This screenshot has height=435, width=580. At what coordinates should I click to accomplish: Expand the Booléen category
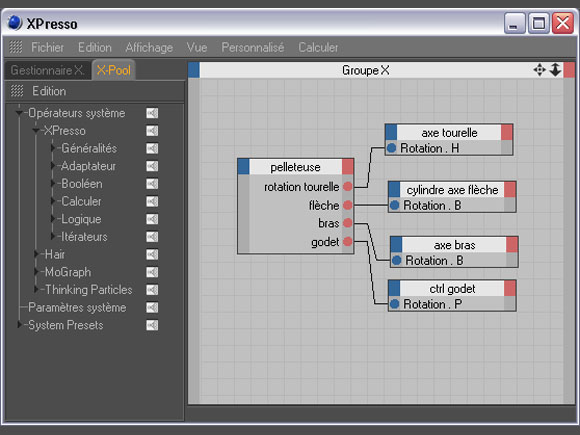pyautogui.click(x=53, y=183)
